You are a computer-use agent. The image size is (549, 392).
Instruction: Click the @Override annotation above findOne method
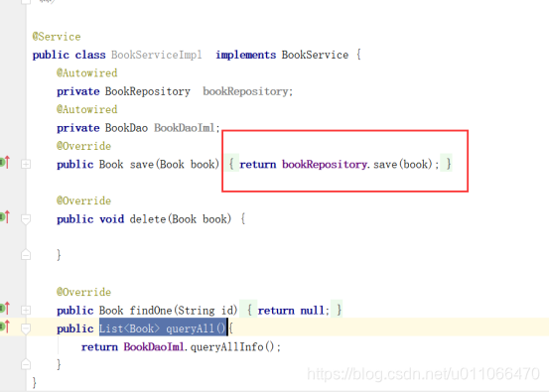(x=83, y=292)
